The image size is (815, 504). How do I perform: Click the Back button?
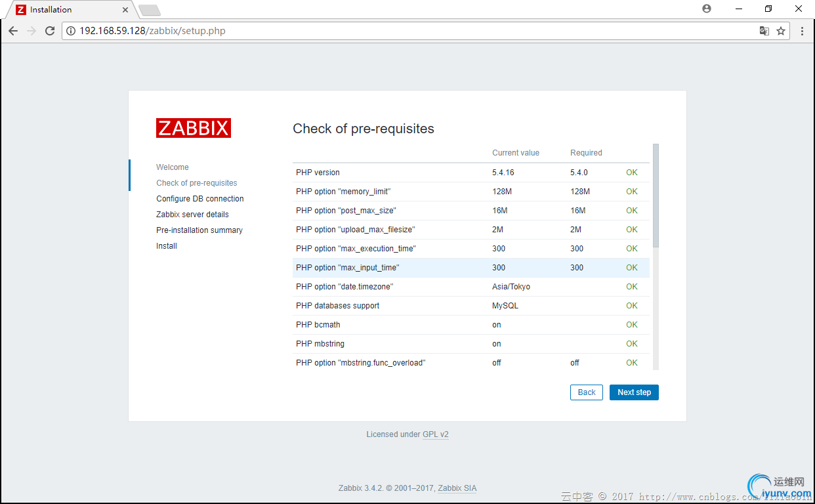point(587,392)
